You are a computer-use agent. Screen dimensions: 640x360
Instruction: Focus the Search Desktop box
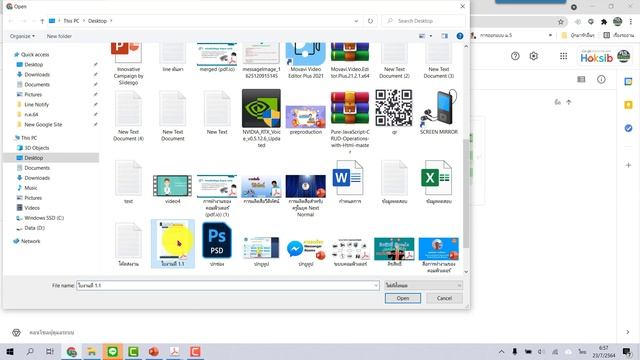coord(423,21)
